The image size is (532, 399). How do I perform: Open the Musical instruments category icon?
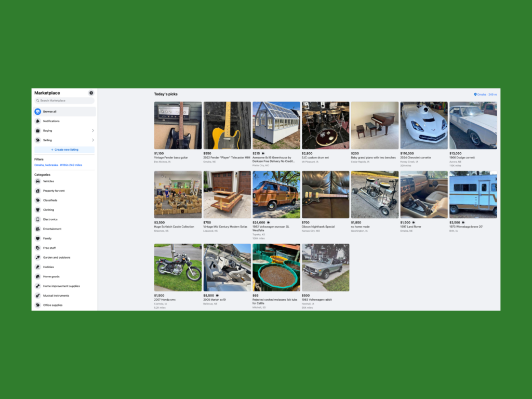37,296
